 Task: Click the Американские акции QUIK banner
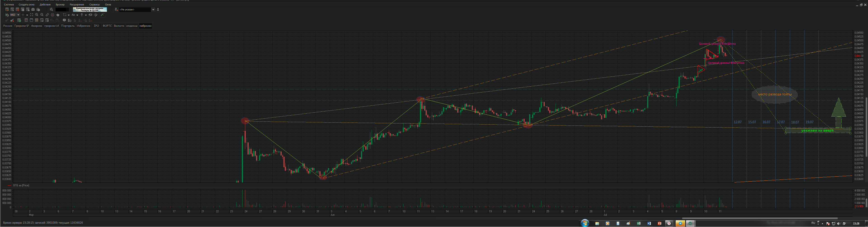point(90,9)
